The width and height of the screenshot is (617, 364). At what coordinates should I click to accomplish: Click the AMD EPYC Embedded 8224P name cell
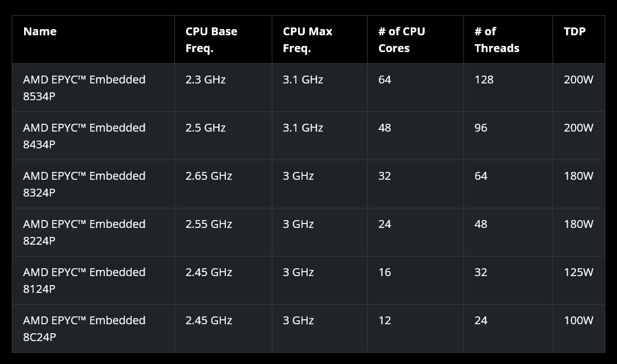pos(84,232)
